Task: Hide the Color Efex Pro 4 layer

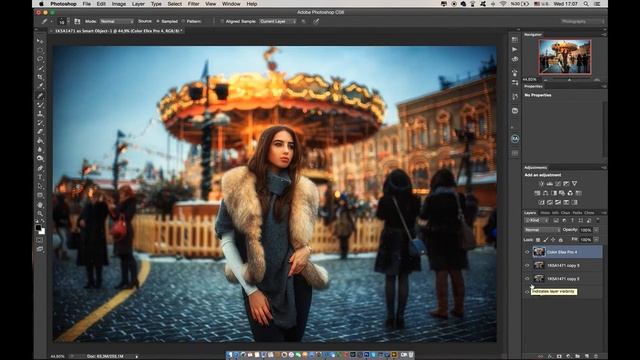Action: point(527,252)
